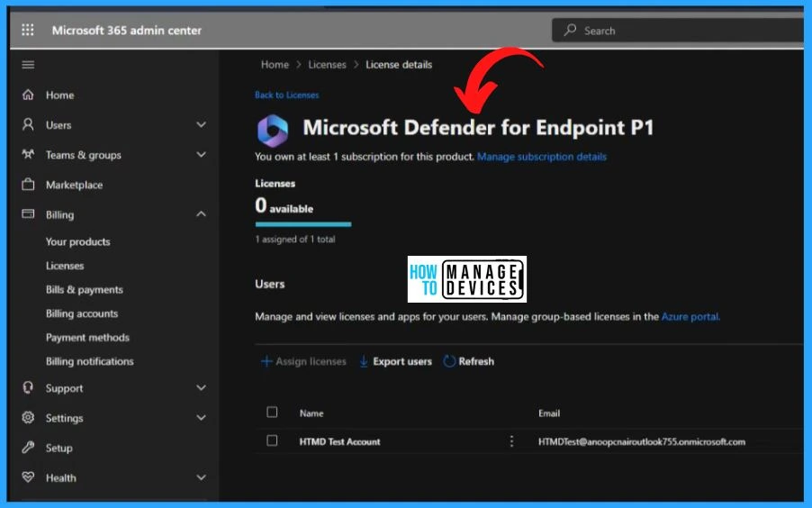The image size is (812, 508).
Task: Sort by the Email column header
Action: point(549,413)
